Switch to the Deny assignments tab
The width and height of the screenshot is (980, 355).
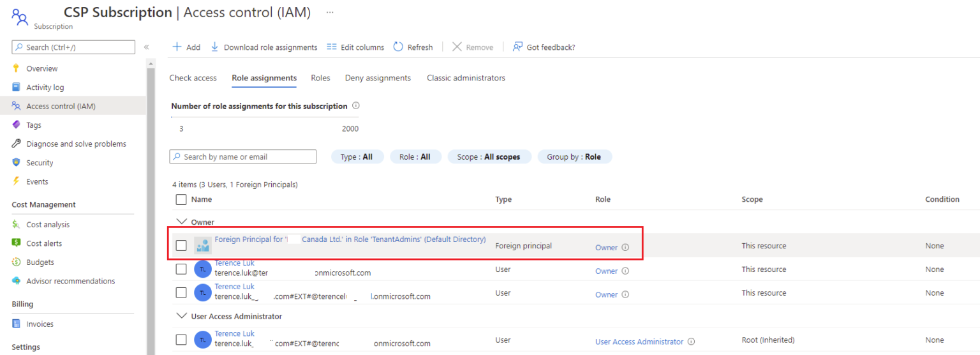378,78
